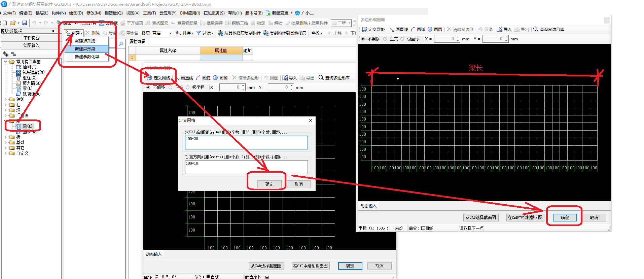This screenshot has width=644, height=279.
Task: Open the BIM应用(I) menu
Action: click(190, 13)
